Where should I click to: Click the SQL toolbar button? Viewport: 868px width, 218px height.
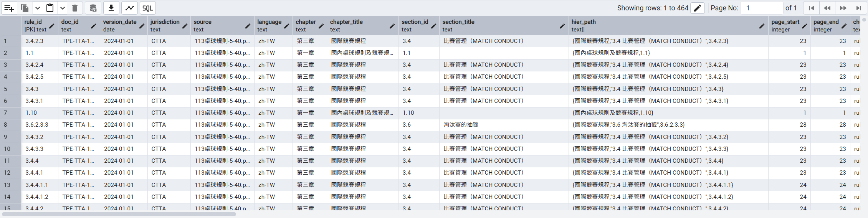tap(147, 8)
